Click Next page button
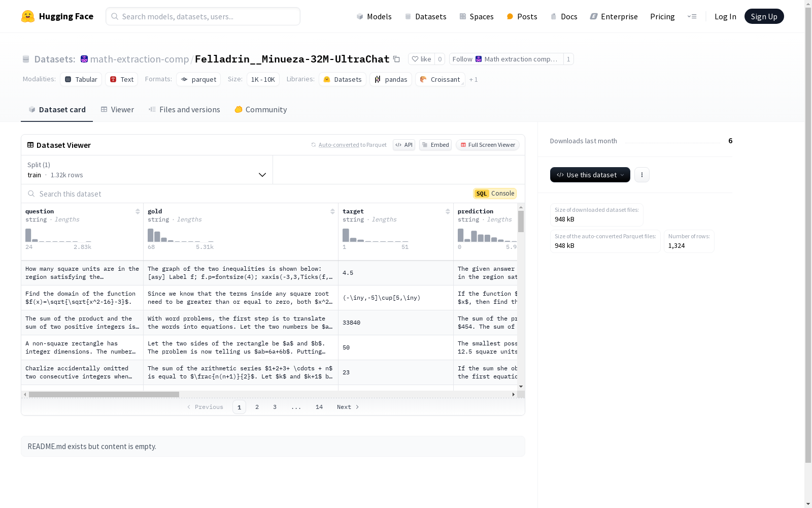812x508 pixels. coord(348,407)
